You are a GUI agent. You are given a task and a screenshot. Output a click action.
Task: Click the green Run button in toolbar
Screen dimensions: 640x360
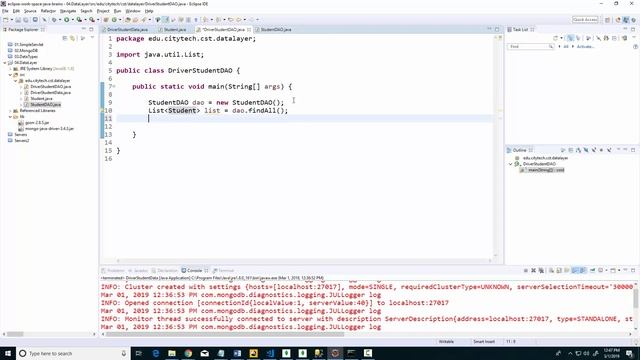[67, 20]
